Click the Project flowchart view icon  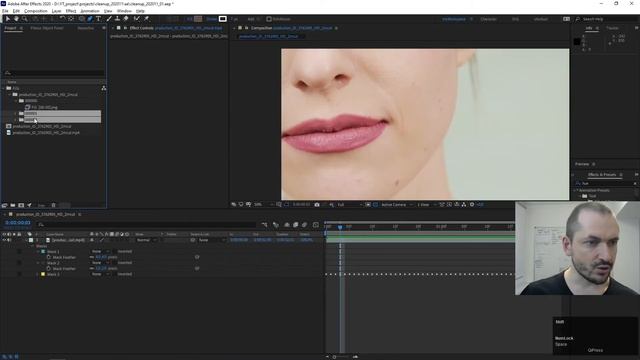coord(104,88)
